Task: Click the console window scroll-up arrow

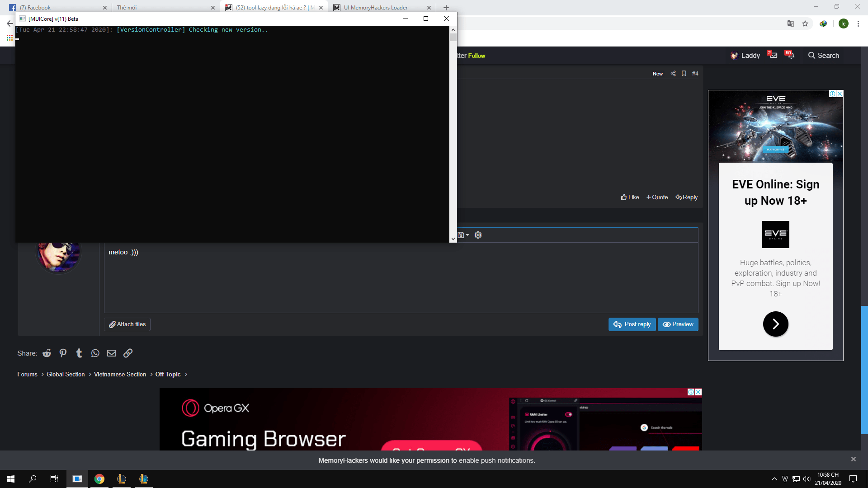Action: 453,29
